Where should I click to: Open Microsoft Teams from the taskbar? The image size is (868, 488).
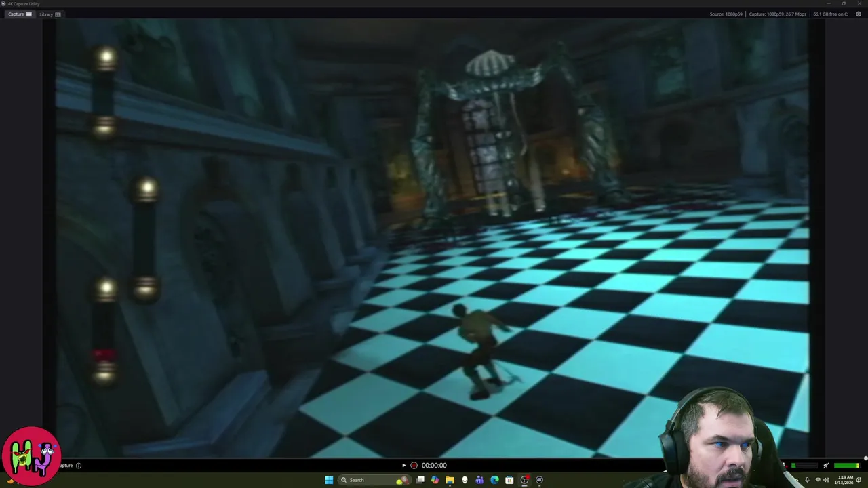coord(479,480)
